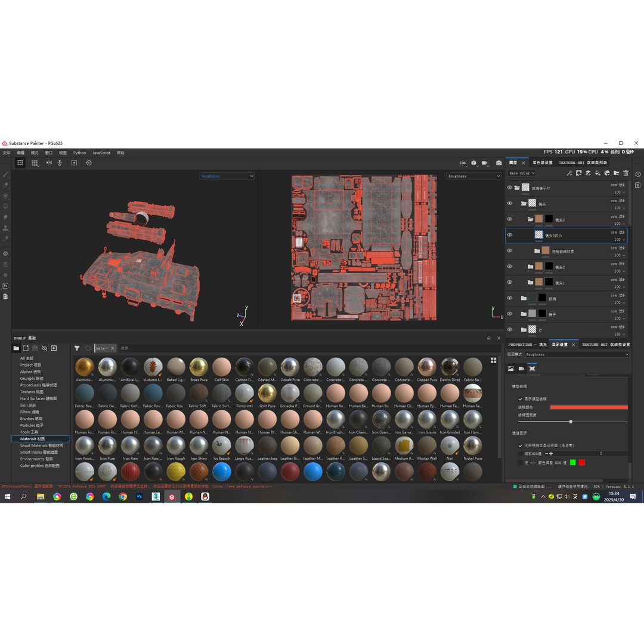Select Environments category in shelf
The height and width of the screenshot is (644, 644).
(x=36, y=459)
